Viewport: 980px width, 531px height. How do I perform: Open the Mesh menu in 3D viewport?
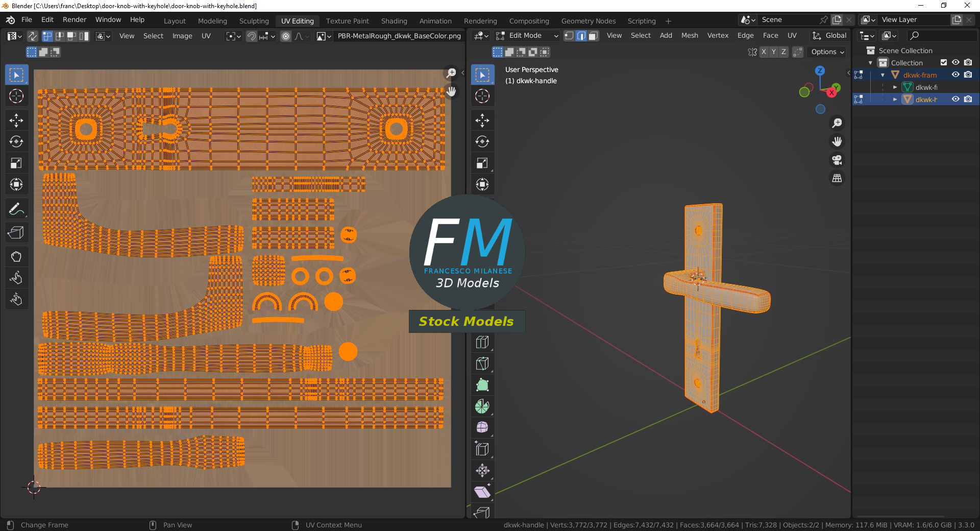tap(690, 36)
